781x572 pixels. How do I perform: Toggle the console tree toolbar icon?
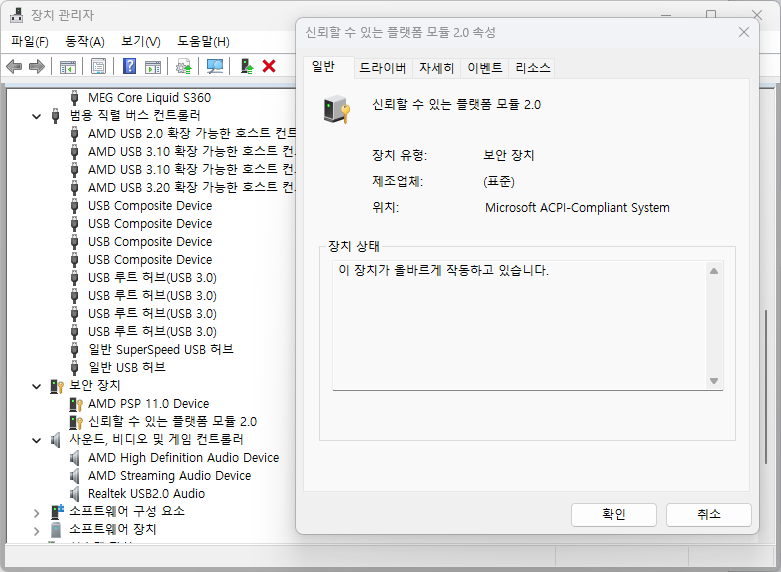68,66
